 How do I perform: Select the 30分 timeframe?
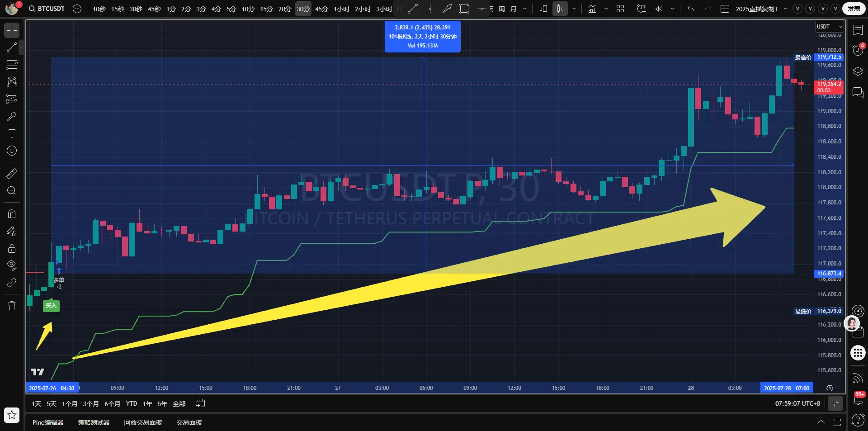[303, 9]
